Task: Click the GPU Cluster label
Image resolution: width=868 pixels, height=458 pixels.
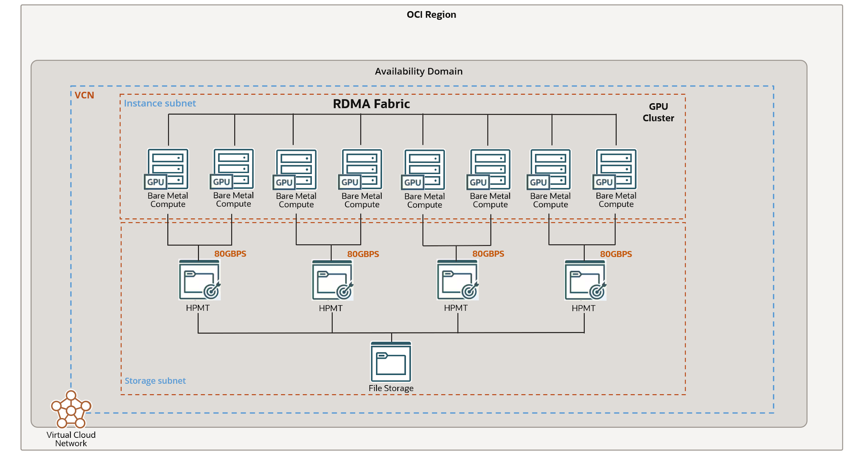Action: pyautogui.click(x=658, y=112)
